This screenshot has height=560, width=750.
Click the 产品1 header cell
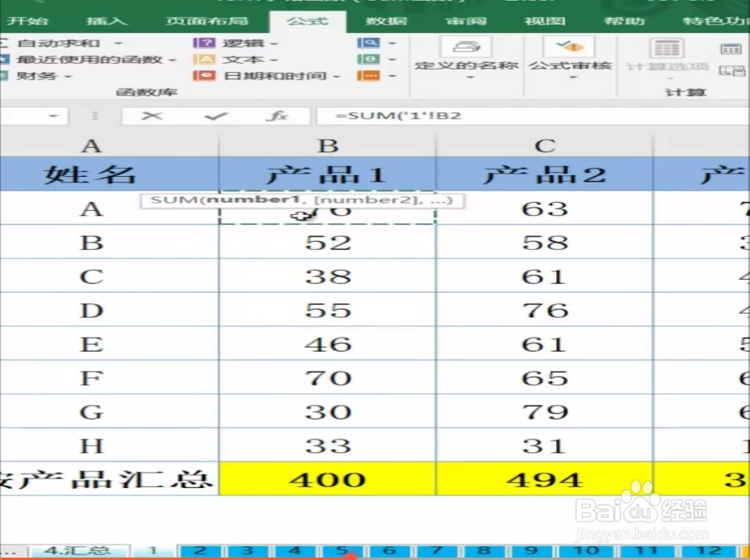tap(327, 174)
